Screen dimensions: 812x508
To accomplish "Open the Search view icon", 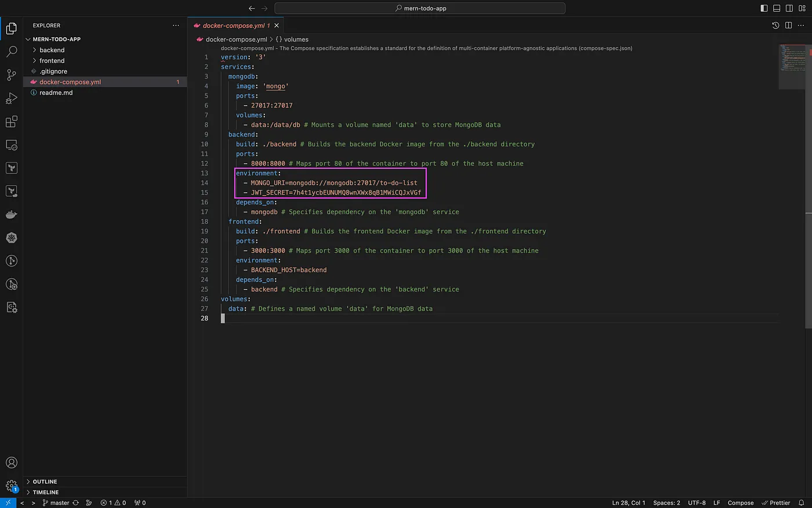I will [11, 52].
